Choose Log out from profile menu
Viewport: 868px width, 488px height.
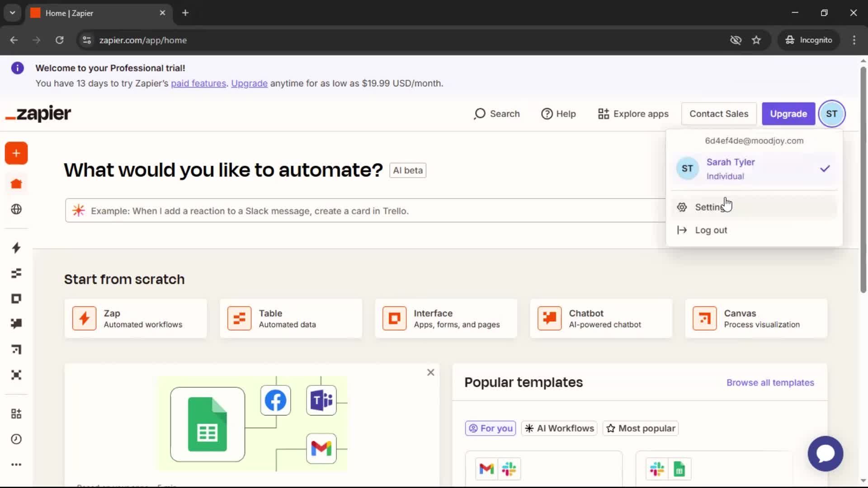click(x=754, y=230)
